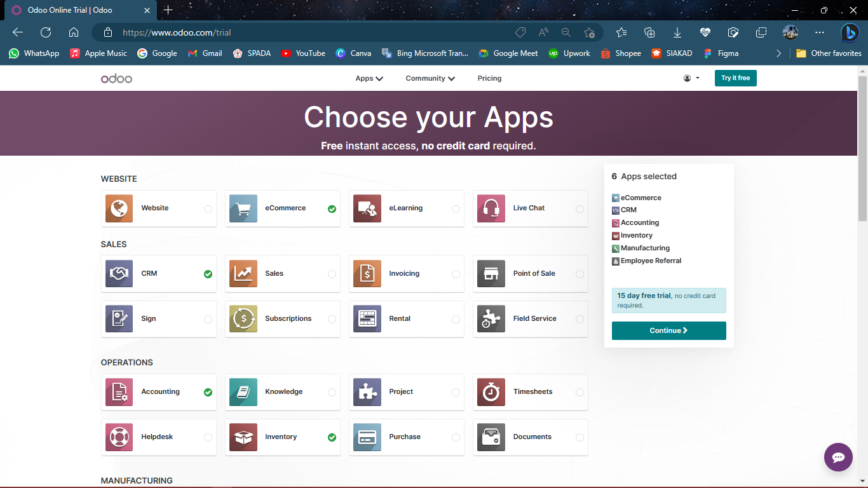Viewport: 868px width, 488px height.
Task: Click the CRM handshake icon
Action: (119, 274)
